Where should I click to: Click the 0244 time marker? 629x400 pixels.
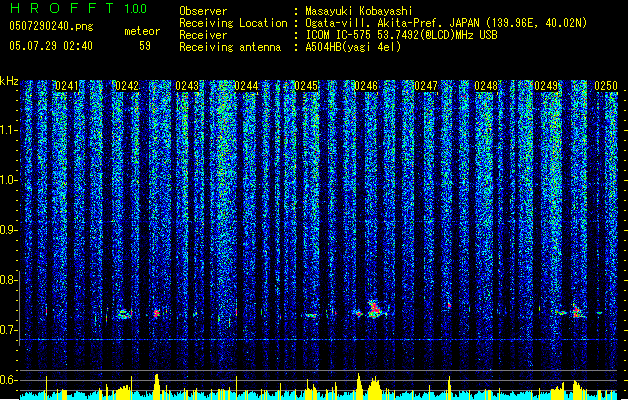click(x=246, y=86)
